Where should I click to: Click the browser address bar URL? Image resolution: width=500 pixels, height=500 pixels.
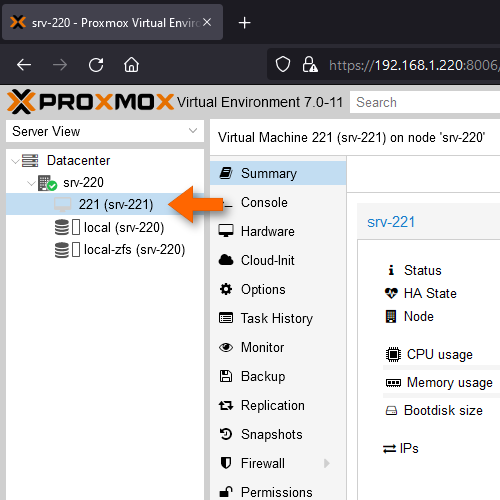414,65
